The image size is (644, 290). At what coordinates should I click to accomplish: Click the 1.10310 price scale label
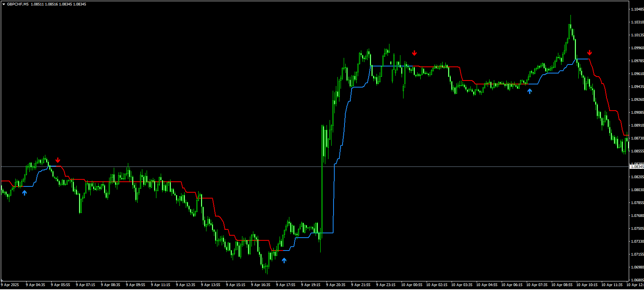pos(637,22)
